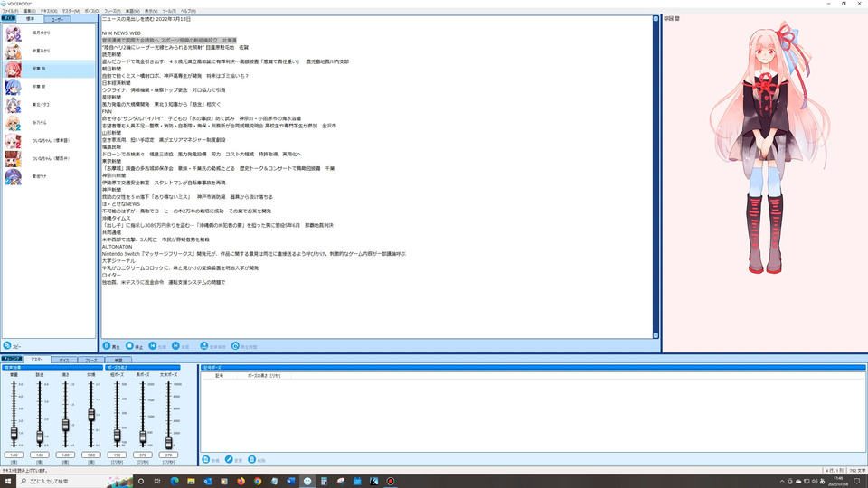Click the 琴葉 茜 character portrait image
This screenshot has width=868, height=488.
pyautogui.click(x=769, y=148)
